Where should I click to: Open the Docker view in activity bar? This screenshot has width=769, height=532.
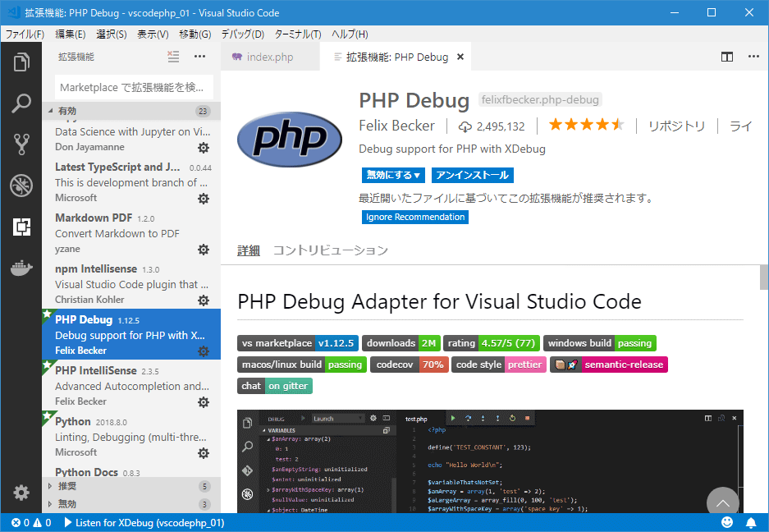[21, 268]
